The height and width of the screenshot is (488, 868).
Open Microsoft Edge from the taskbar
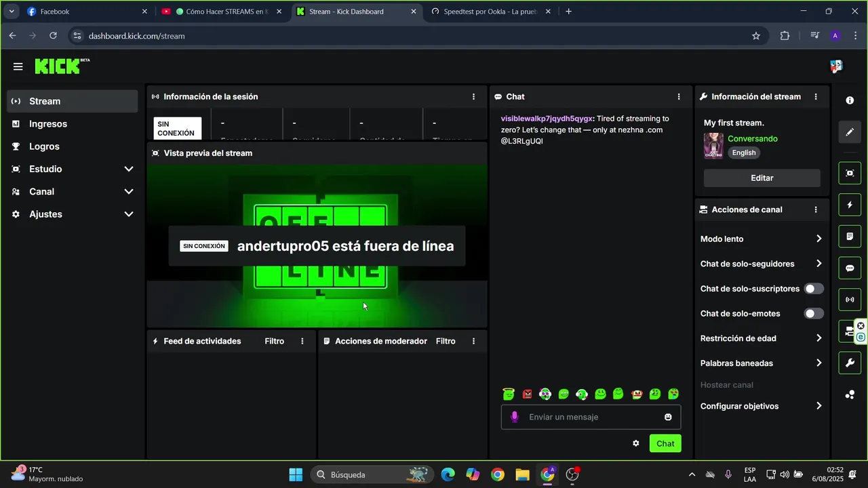click(448, 474)
